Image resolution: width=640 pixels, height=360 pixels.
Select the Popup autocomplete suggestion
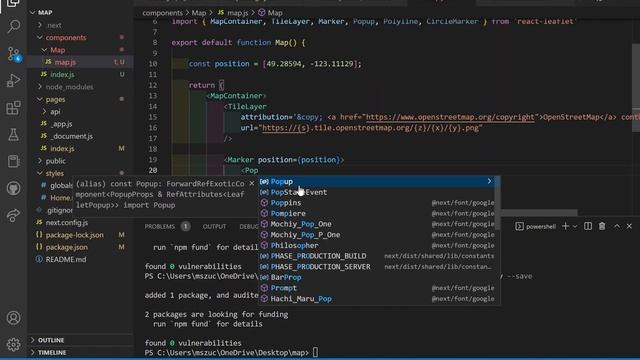[377, 182]
